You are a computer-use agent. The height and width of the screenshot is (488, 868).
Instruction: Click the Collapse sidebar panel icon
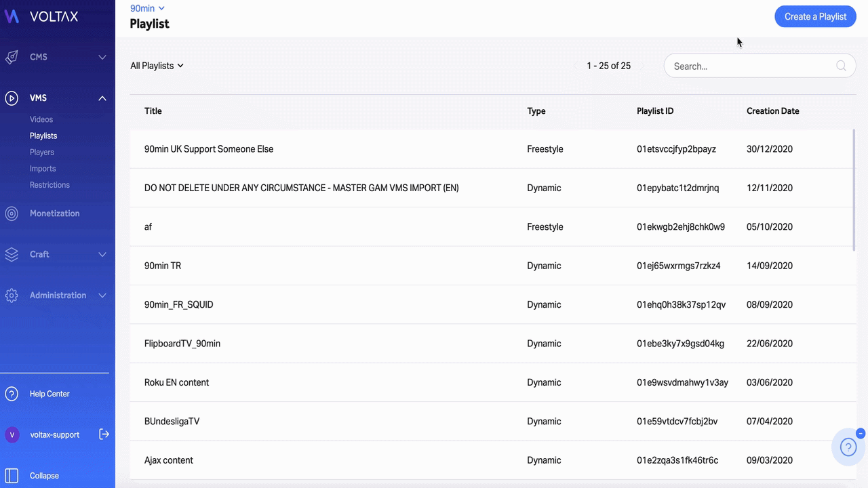[12, 475]
